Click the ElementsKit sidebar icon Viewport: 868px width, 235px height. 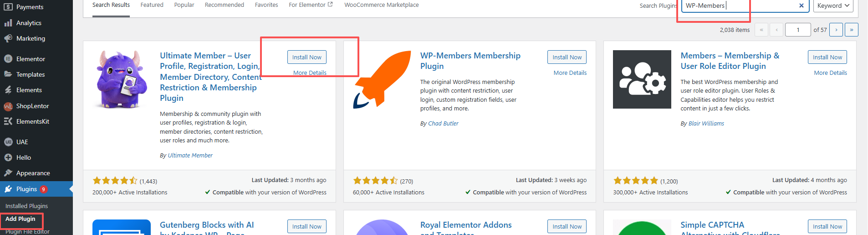coord(8,121)
